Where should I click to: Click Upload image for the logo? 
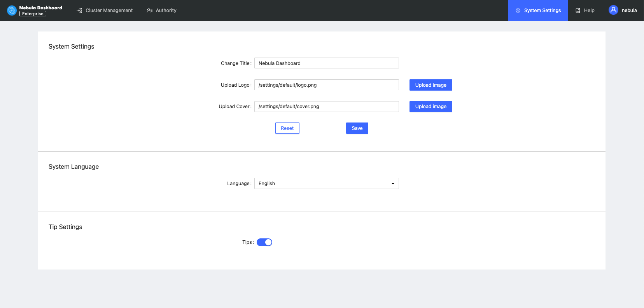coord(430,85)
